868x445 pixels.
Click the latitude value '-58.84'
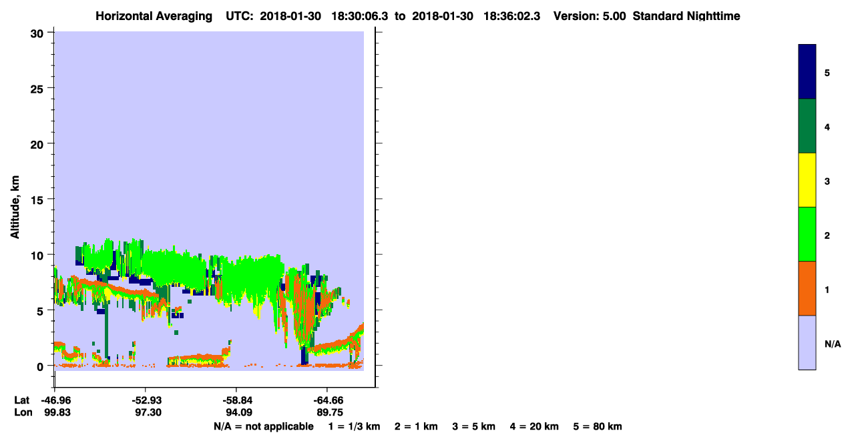(x=236, y=400)
